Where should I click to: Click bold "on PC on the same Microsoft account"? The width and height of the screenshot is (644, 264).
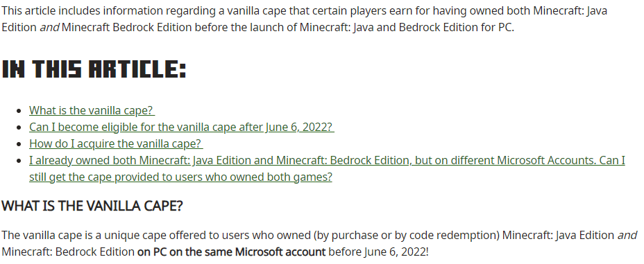coord(231,252)
